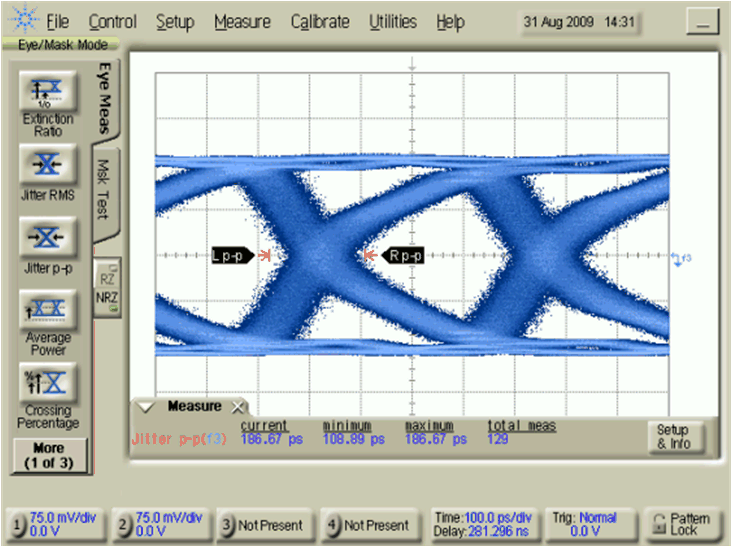The height and width of the screenshot is (547, 732).
Task: Close the Measure results tab
Action: point(238,407)
